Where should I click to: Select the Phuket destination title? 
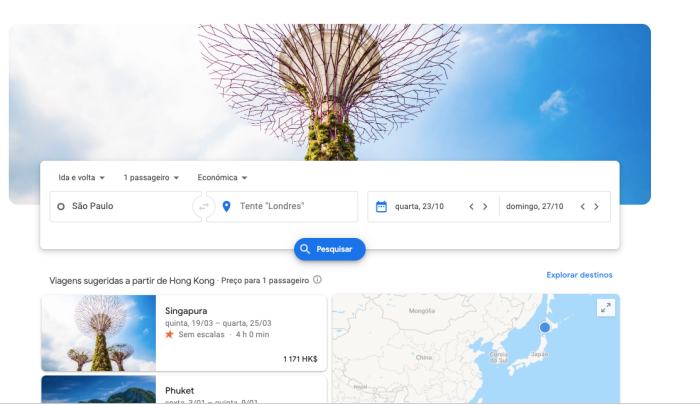click(x=179, y=391)
